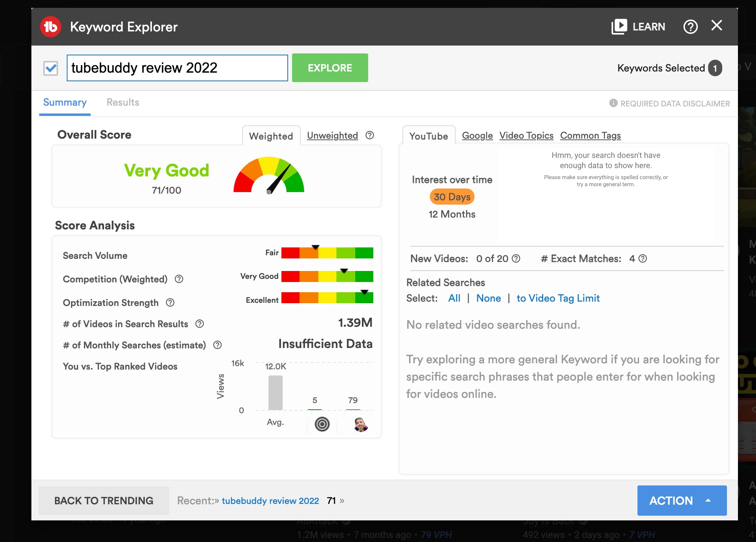Viewport: 756px width, 542px height.
Task: Click the 71/100 score text
Action: coord(166,190)
